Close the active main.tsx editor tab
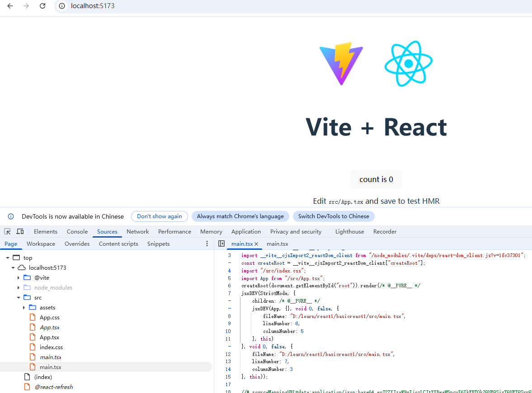 pos(256,244)
